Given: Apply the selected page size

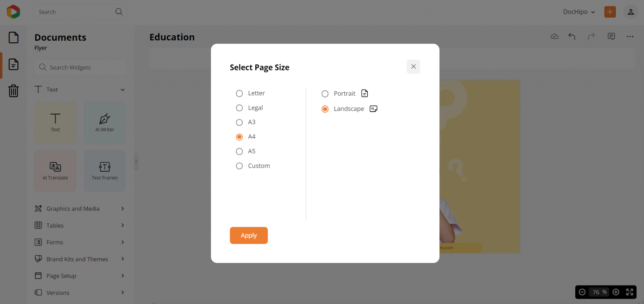Looking at the screenshot, I should 249,235.
